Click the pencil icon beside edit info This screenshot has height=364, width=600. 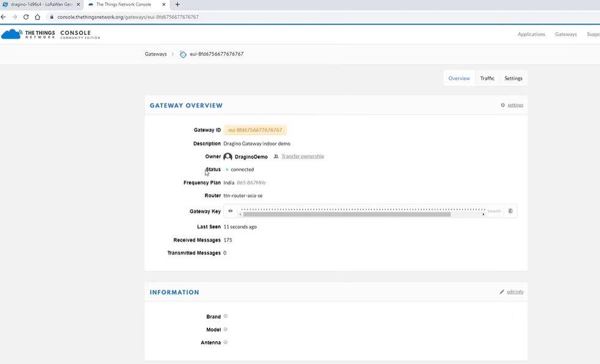[502, 292]
